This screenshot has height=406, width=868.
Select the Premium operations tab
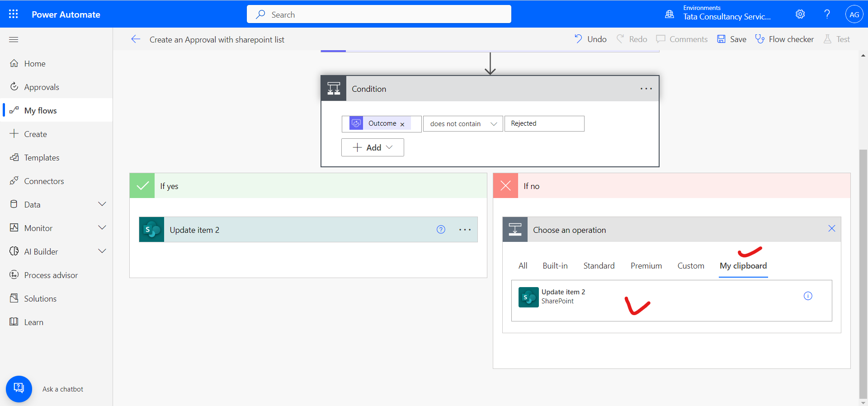[x=646, y=266]
